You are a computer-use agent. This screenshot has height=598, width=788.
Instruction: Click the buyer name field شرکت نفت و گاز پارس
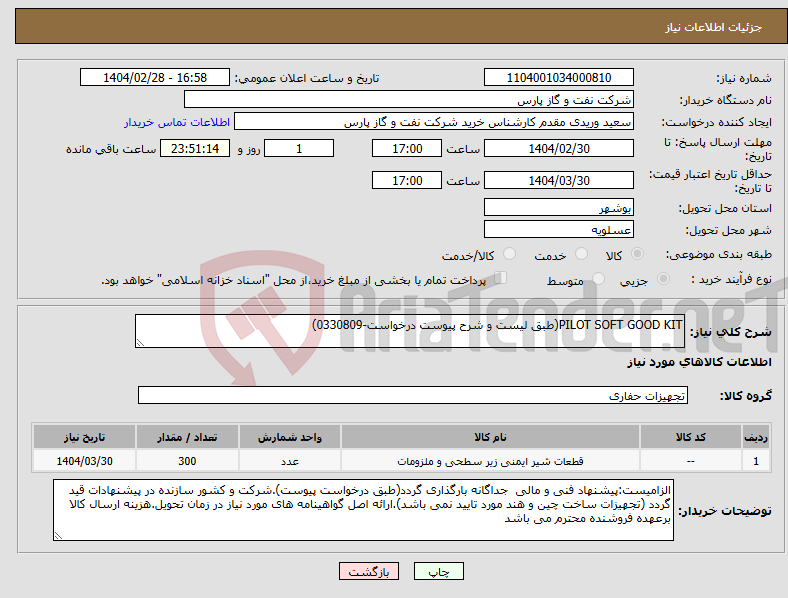(x=409, y=99)
